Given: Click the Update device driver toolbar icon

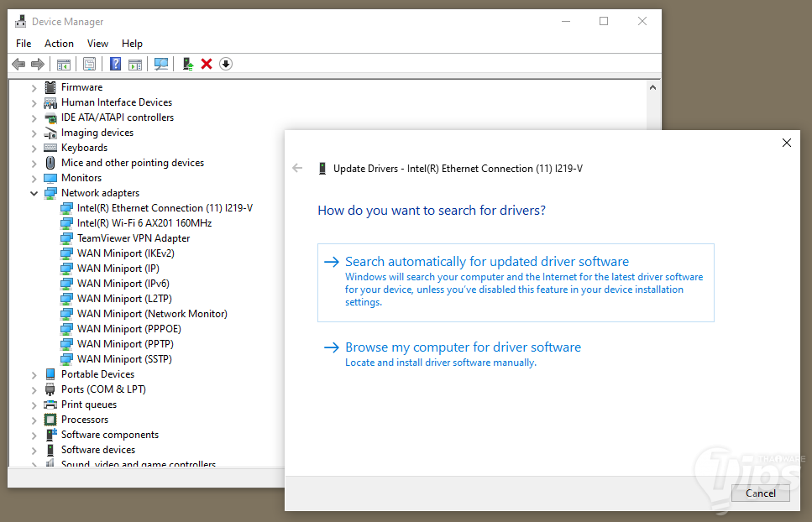Looking at the screenshot, I should pyautogui.click(x=188, y=64).
